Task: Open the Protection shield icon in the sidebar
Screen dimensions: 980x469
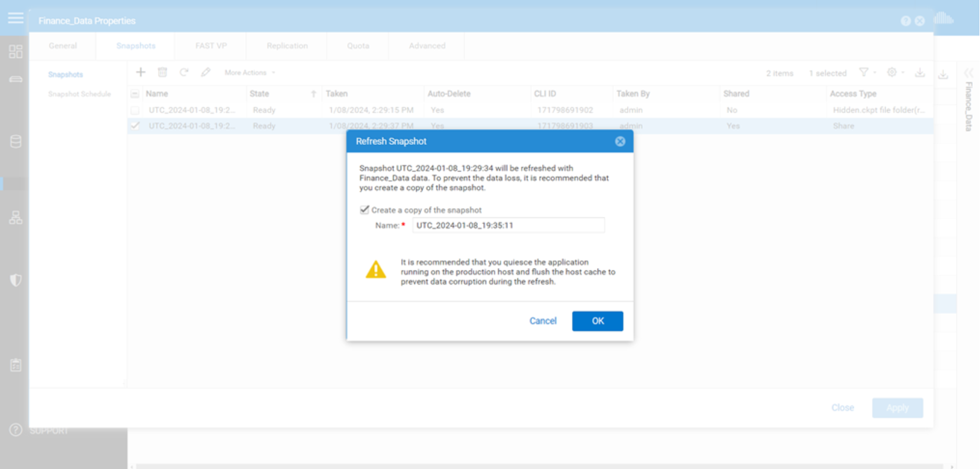Action: pos(16,280)
